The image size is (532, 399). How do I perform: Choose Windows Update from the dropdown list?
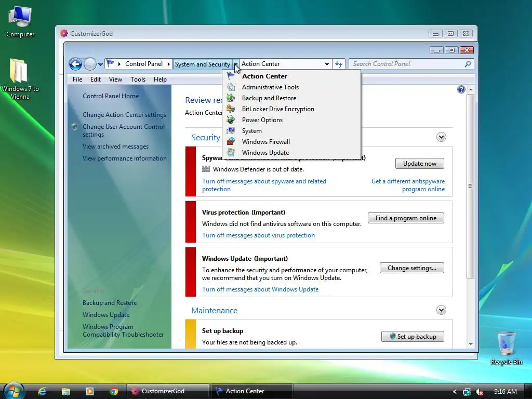coord(291,152)
